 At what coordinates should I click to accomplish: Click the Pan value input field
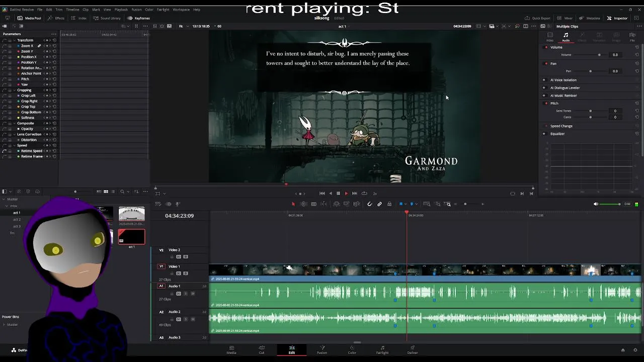click(615, 71)
